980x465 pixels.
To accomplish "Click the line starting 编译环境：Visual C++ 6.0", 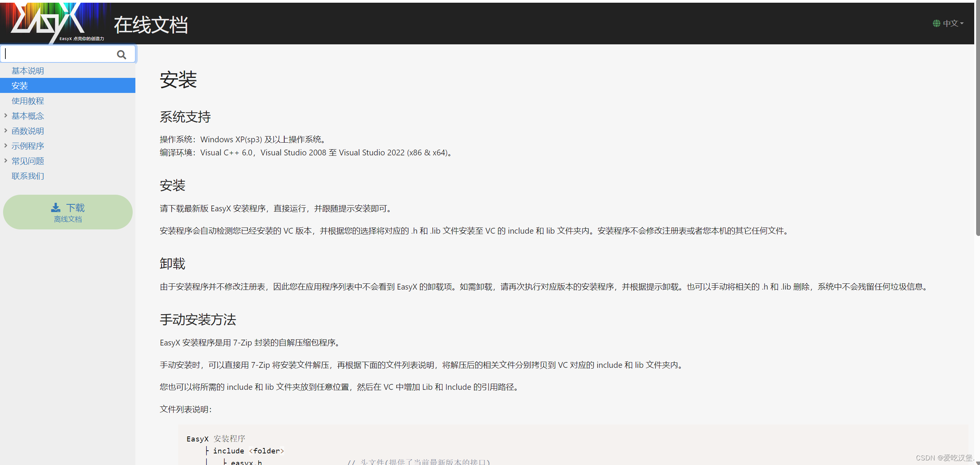I will point(307,152).
